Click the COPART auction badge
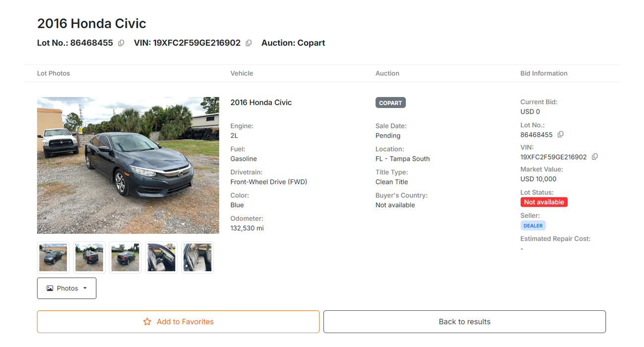This screenshot has height=347, width=644. 390,103
